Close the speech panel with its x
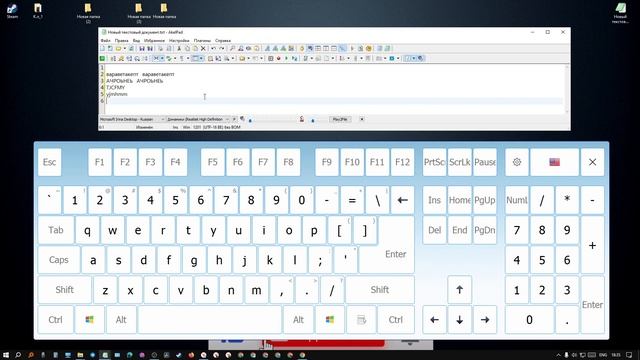 pos(362,119)
